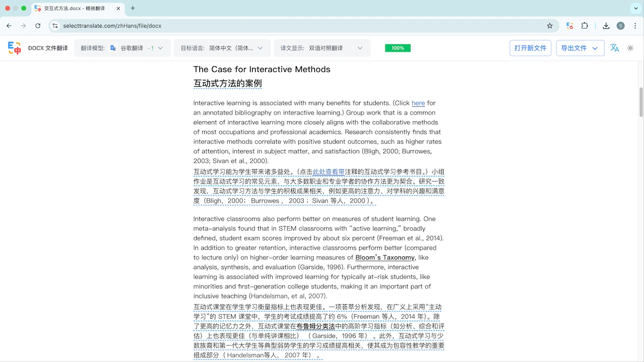Screen dimensions: 644x362
Task: Go back to the previous page
Action: (9, 26)
